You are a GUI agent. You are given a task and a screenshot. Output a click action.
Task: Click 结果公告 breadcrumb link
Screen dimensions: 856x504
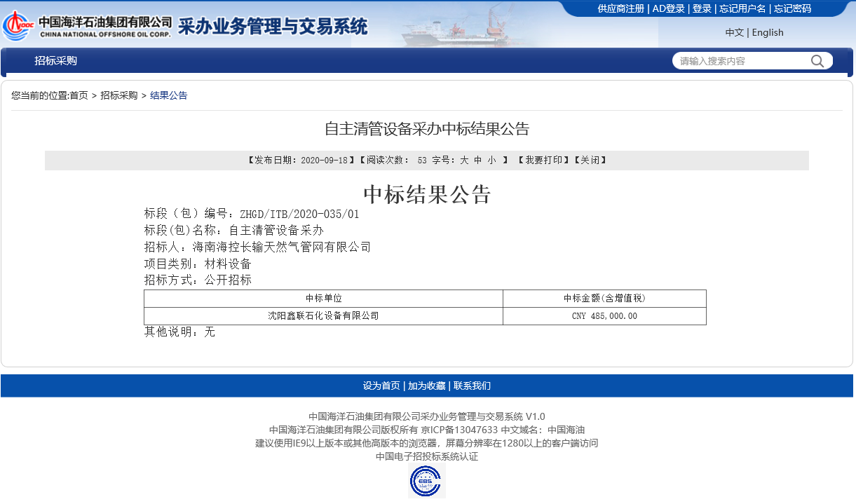point(169,95)
